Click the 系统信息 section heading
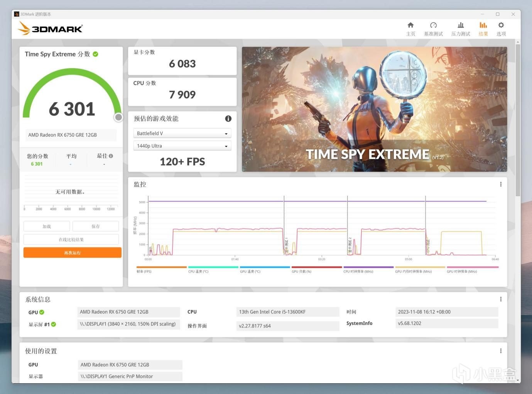Screen dimensions: 532x394 tap(38, 299)
